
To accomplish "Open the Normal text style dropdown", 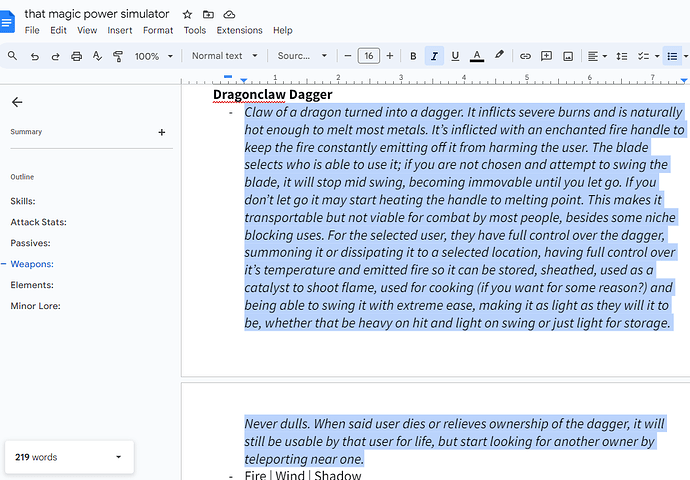I will (224, 56).
